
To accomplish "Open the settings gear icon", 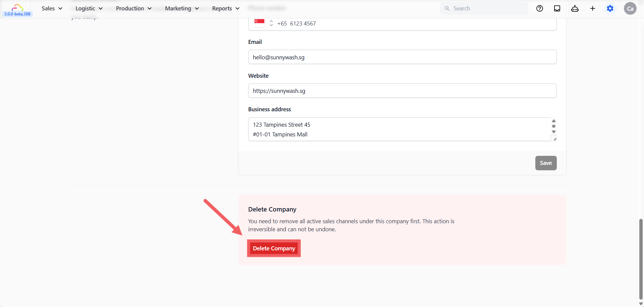I will coord(610,8).
